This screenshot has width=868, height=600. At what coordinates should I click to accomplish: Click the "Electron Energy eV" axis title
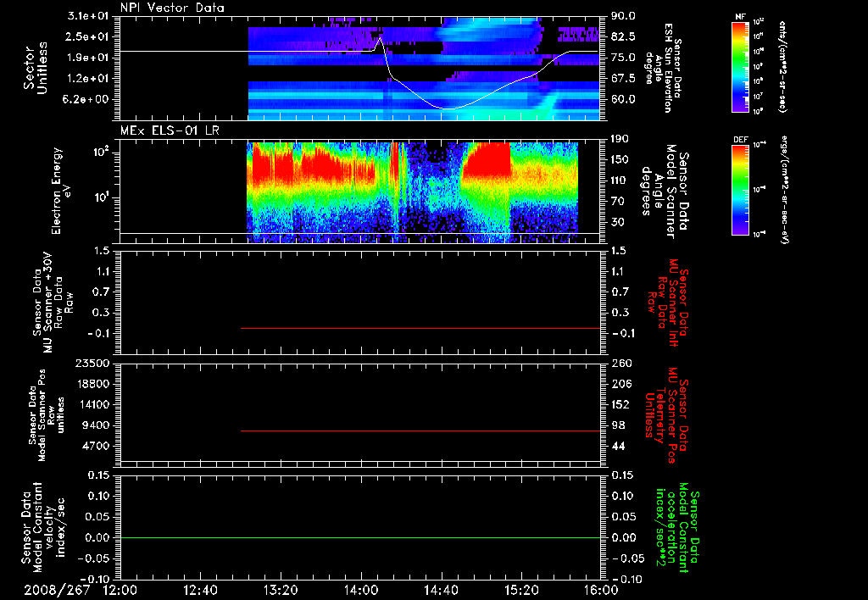pos(61,191)
